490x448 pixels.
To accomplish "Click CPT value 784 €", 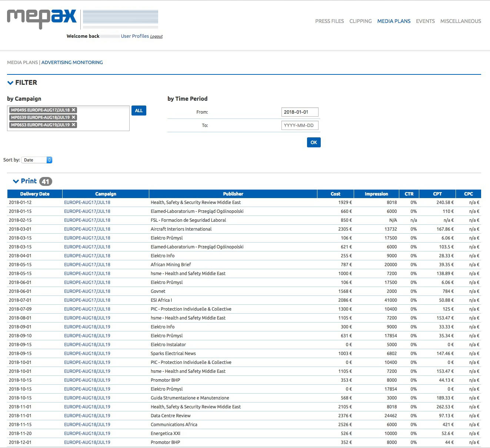I will [x=448, y=291].
